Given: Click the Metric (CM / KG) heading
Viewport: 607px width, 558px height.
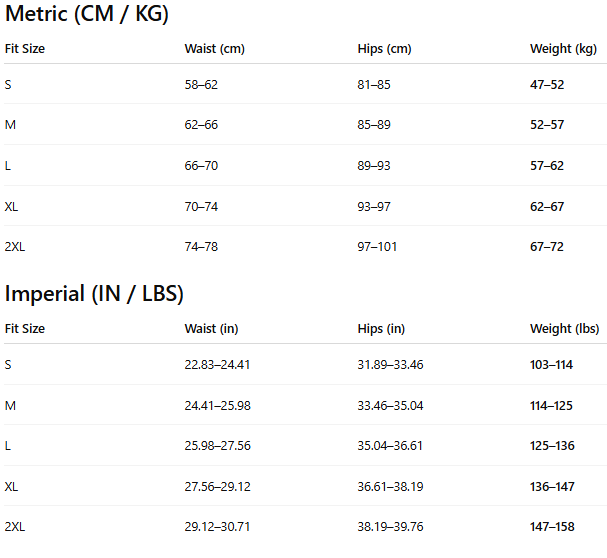Looking at the screenshot, I should 87,14.
